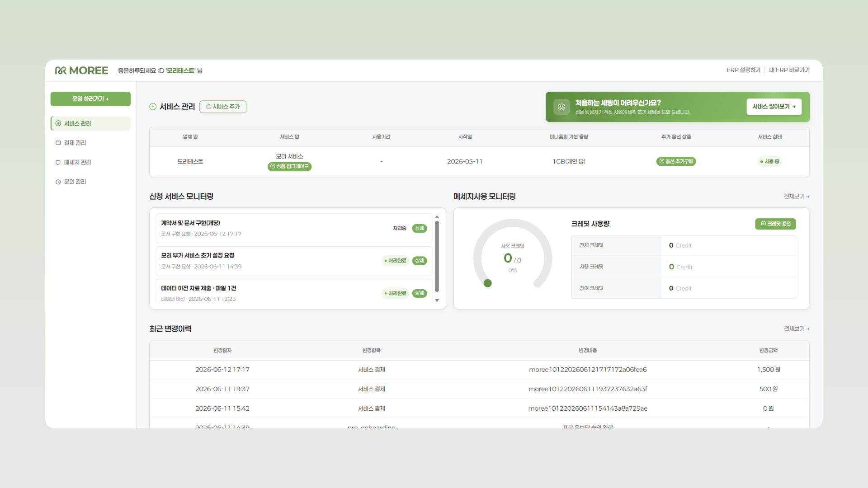This screenshot has width=868, height=488.
Task: Click the 2026-06-11 19:37 history date
Action: click(222, 389)
